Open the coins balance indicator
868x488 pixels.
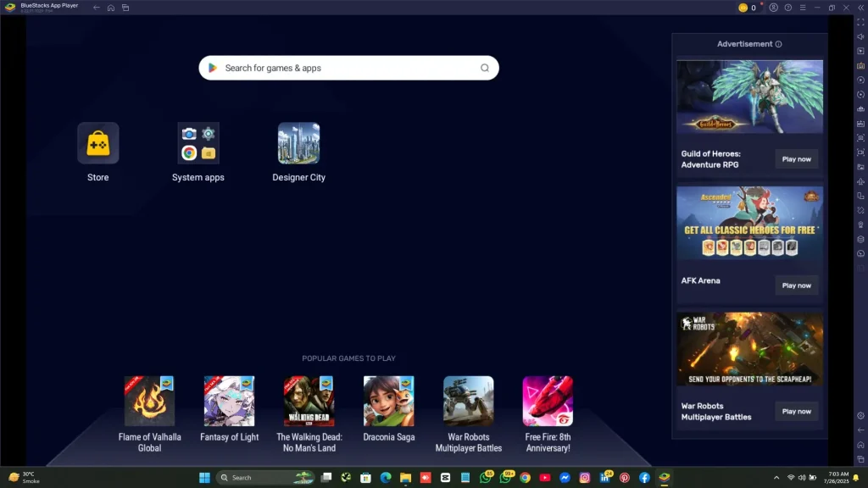(748, 8)
